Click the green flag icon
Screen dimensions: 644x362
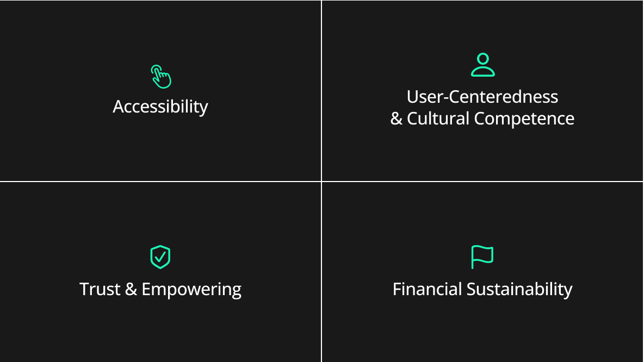click(482, 257)
